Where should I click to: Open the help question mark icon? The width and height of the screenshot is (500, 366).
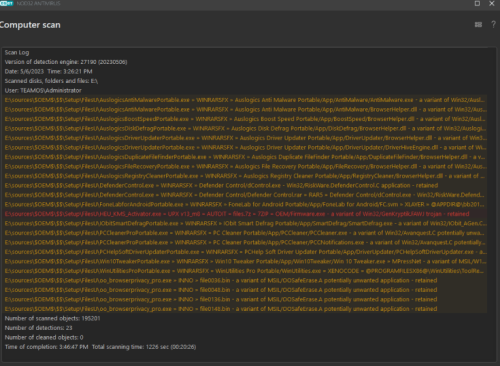point(493,24)
